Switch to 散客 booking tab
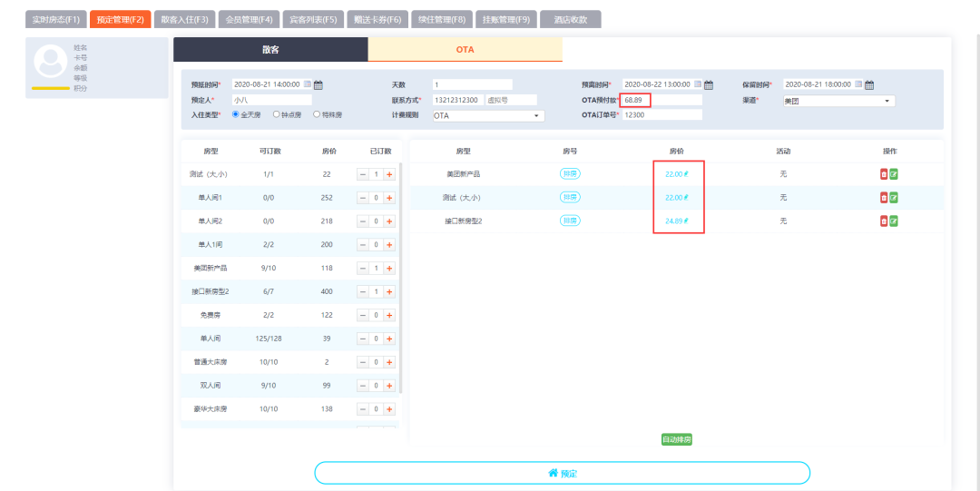Image resolution: width=980 pixels, height=491 pixels. (x=270, y=49)
